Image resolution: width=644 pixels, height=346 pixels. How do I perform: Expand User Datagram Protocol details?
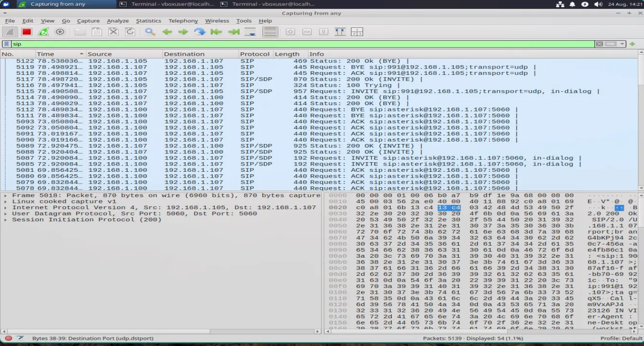(x=6, y=214)
